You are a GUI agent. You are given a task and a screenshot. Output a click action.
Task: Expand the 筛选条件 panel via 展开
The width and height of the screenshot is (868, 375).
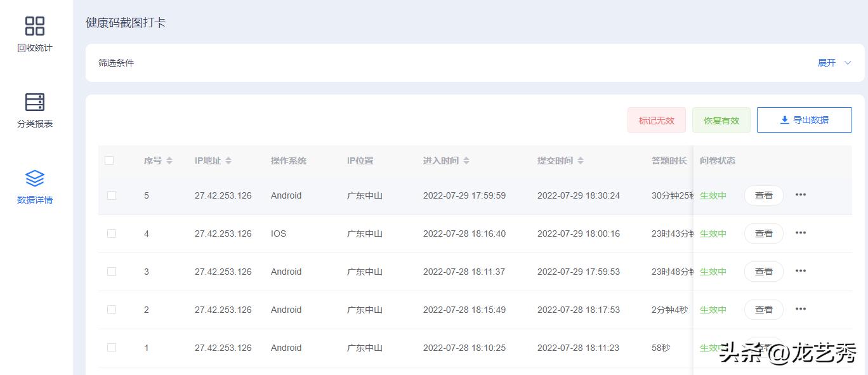click(827, 63)
